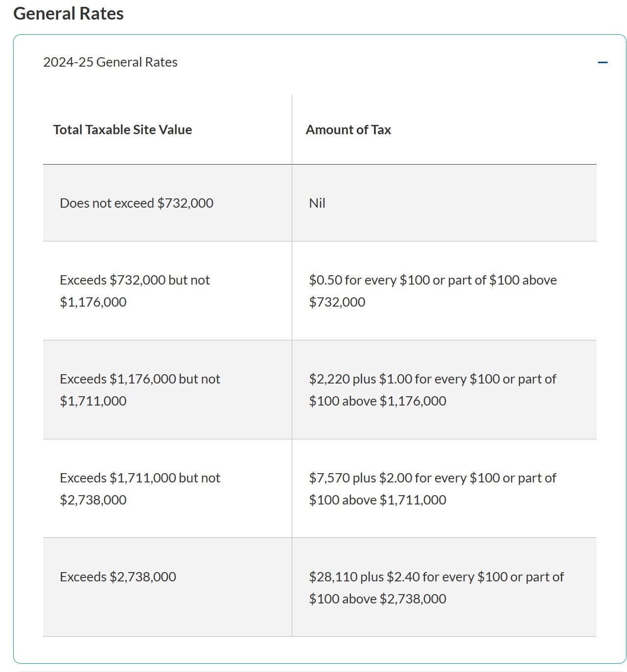
Task: Select the Exceeds $2,738,000 cell
Action: 118,577
